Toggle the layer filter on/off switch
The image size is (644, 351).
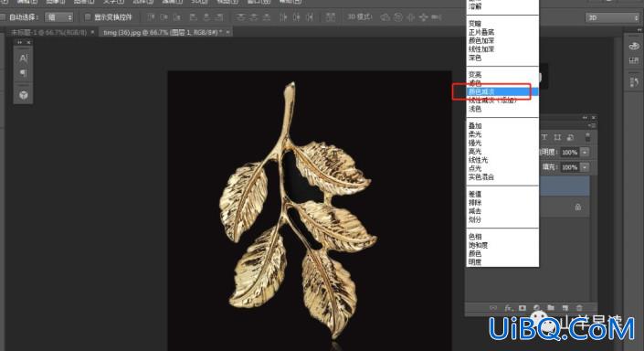point(587,137)
